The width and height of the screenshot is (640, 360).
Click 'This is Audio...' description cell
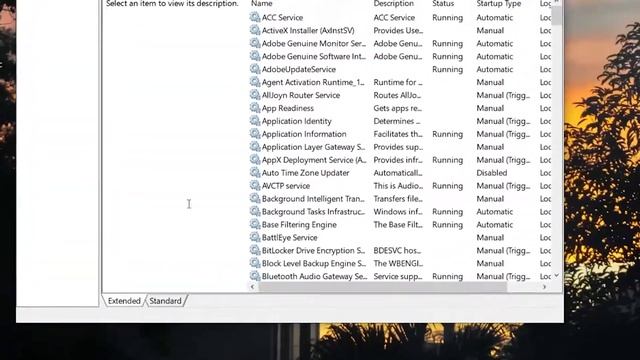(x=398, y=186)
